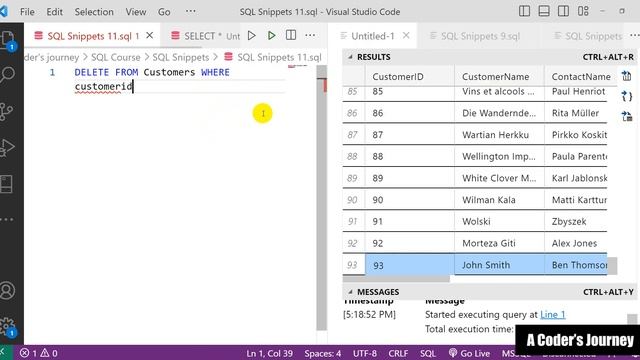Toggle the secondary side bar layout icon
This screenshot has width=640, height=360.
(x=564, y=11)
